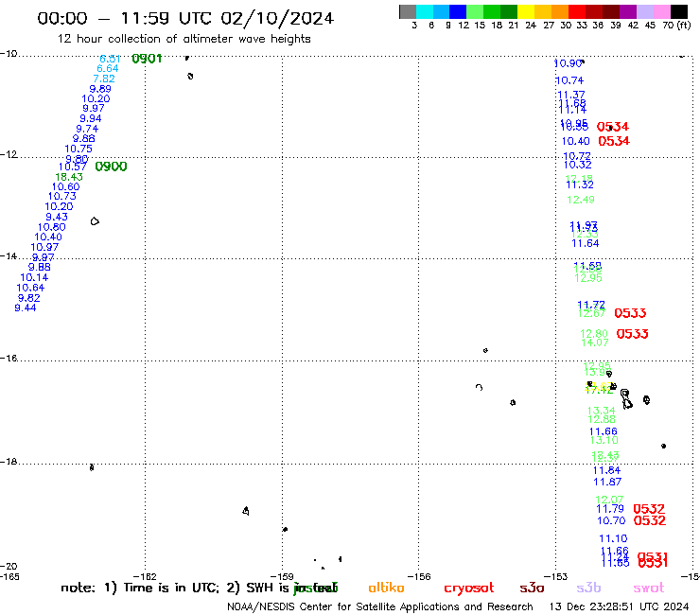Click the longitude axis label '-156'
Viewport: 700px width, 615px height.
coord(419,576)
